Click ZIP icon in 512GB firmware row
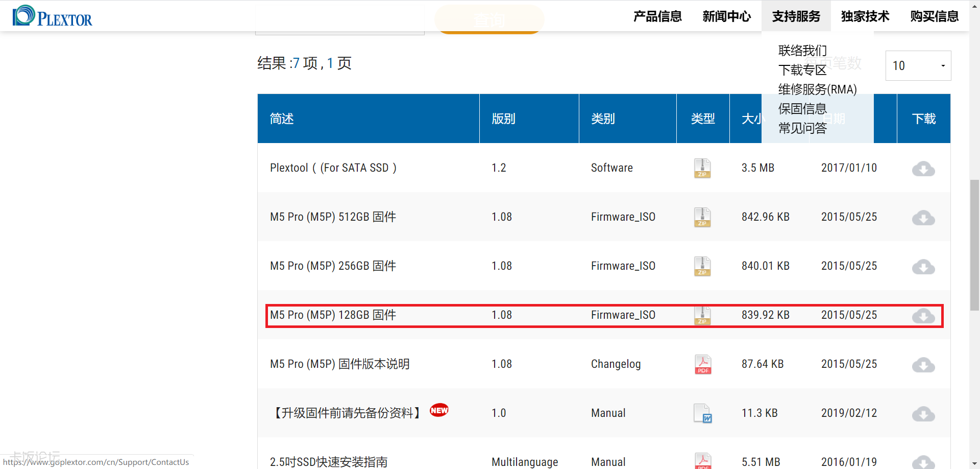The image size is (980, 469). coord(702,217)
